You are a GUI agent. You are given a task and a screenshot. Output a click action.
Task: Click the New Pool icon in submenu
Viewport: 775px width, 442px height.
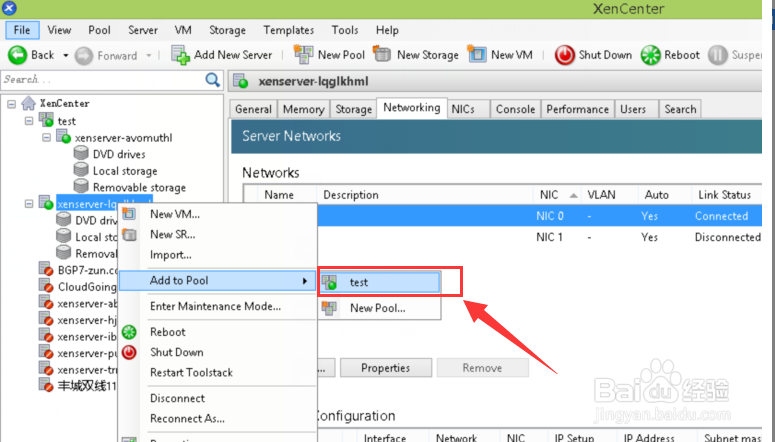pyautogui.click(x=329, y=308)
